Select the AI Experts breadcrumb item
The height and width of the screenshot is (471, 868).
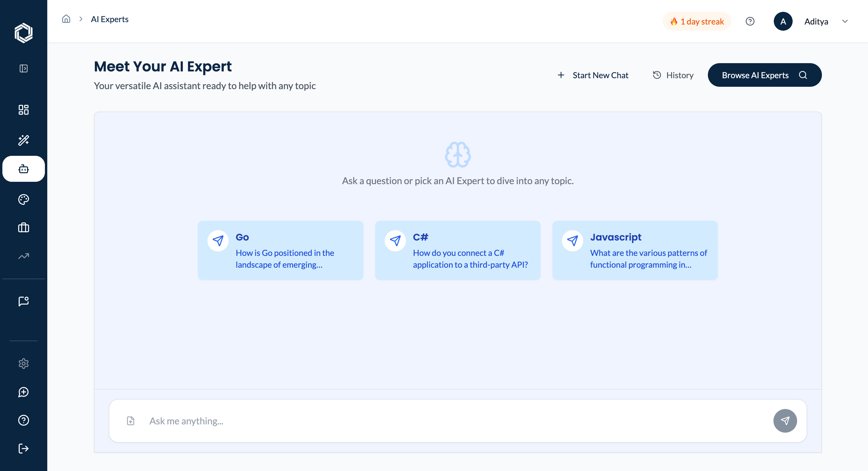(x=110, y=19)
